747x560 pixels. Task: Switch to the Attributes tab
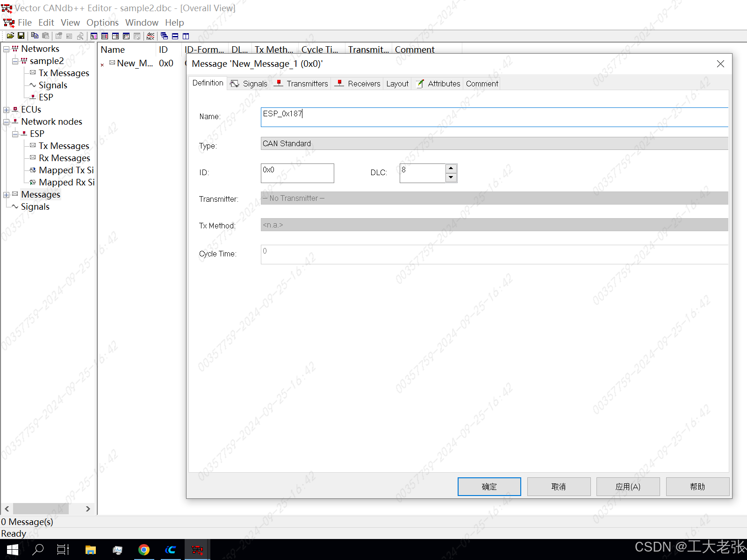pos(438,84)
